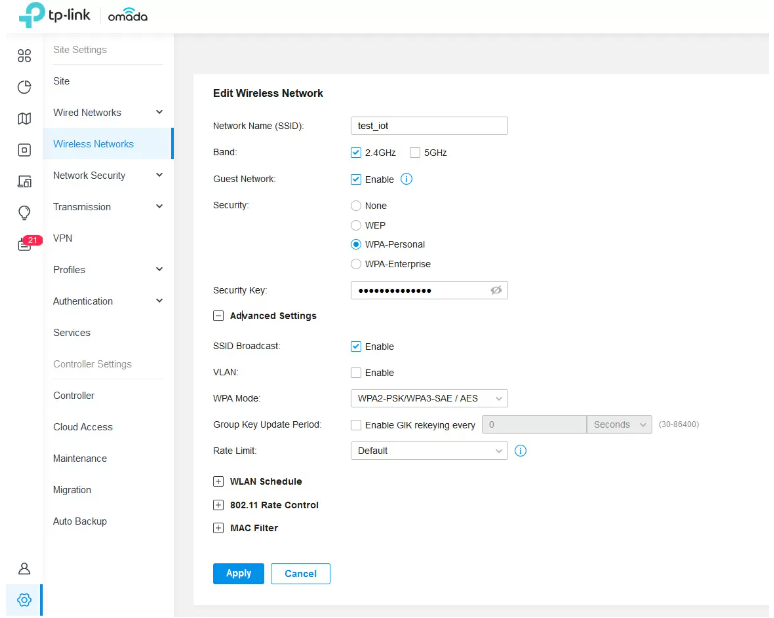The image size is (774, 618).
Task: Open the Clients icon in the sidebar
Action: click(x=25, y=182)
